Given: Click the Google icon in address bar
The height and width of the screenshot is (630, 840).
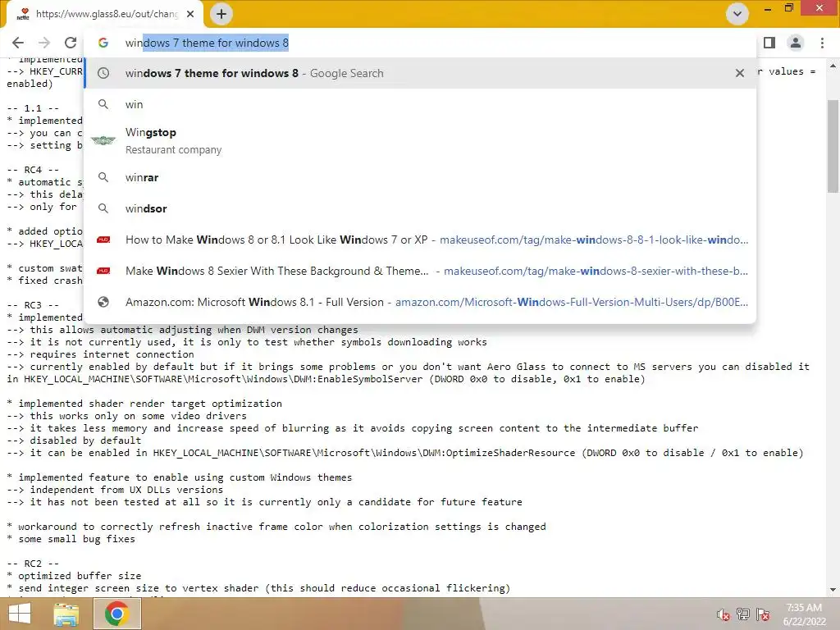Looking at the screenshot, I should click(x=103, y=43).
